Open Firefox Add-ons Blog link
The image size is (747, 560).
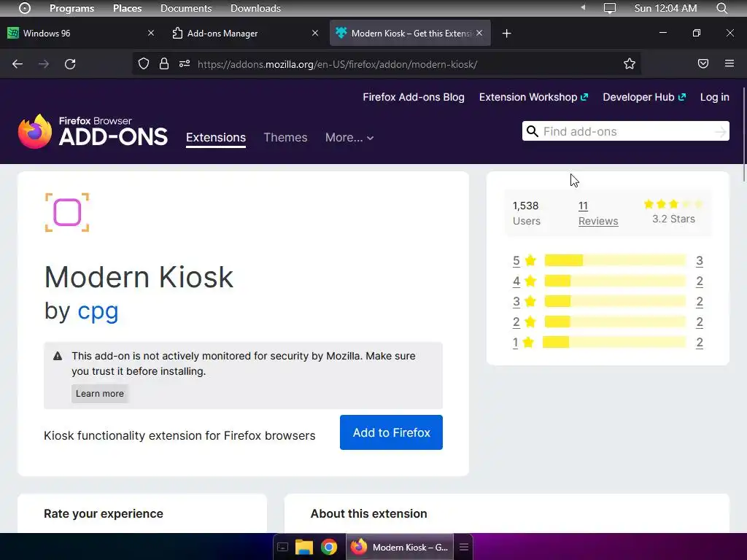414,97
